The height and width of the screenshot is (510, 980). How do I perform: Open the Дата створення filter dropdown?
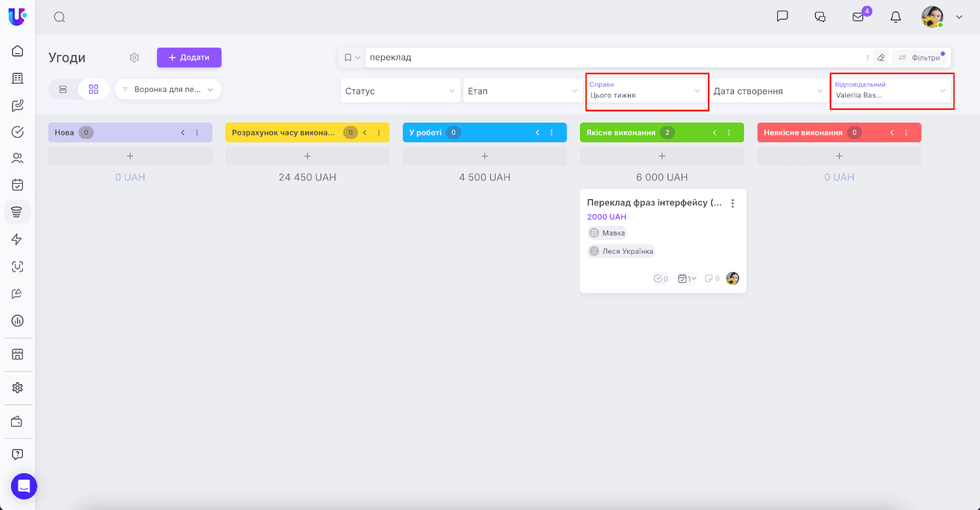pos(769,91)
